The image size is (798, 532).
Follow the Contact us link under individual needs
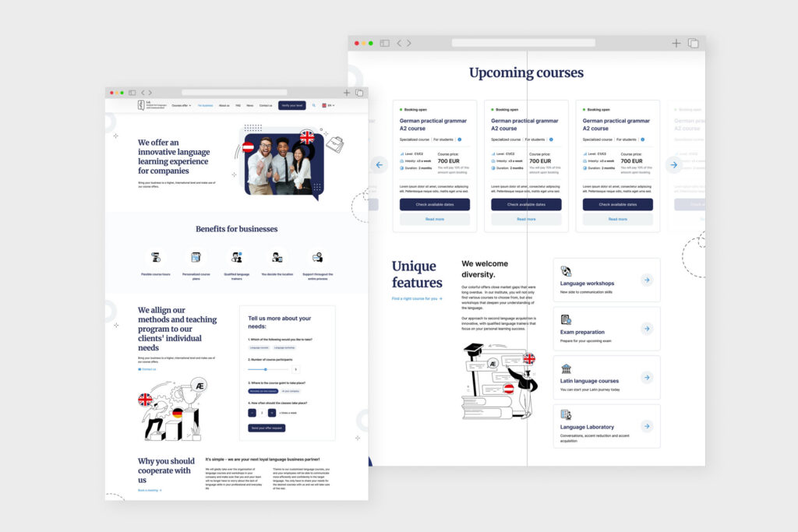[x=147, y=369]
